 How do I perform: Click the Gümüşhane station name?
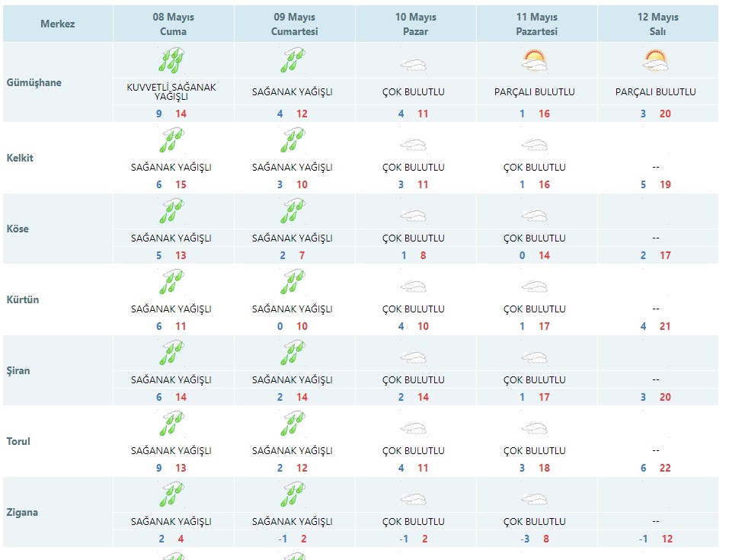coord(34,82)
